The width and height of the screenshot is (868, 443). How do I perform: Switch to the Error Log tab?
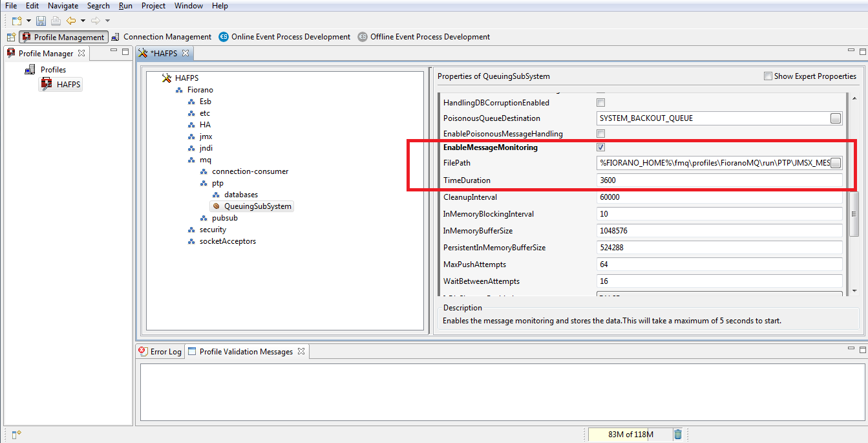pyautogui.click(x=160, y=352)
